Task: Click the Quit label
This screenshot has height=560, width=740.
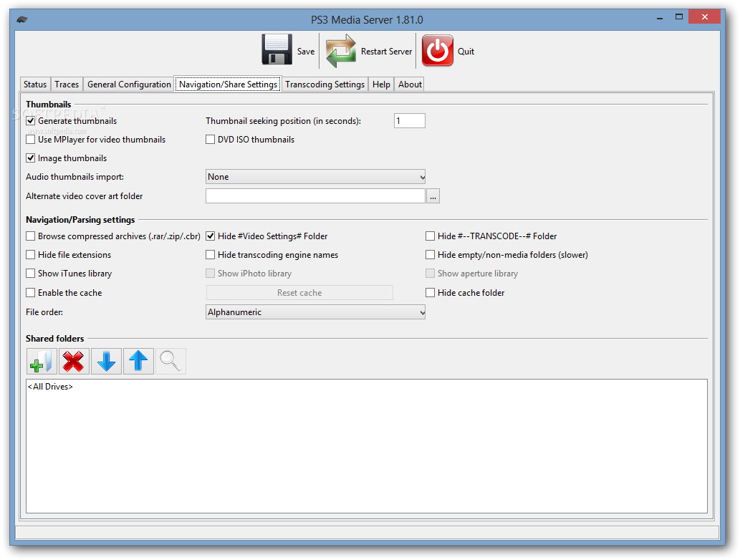Action: coord(466,52)
